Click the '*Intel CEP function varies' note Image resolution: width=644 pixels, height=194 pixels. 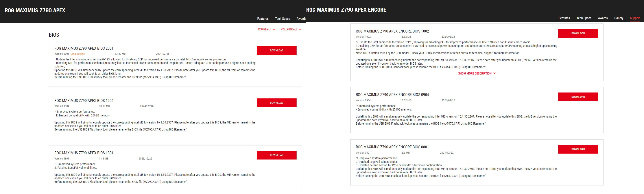438,53
